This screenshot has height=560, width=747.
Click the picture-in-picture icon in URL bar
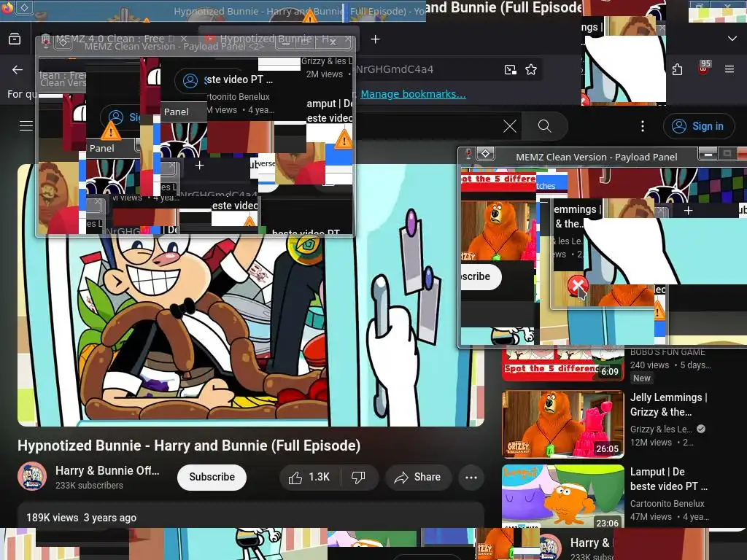[510, 69]
